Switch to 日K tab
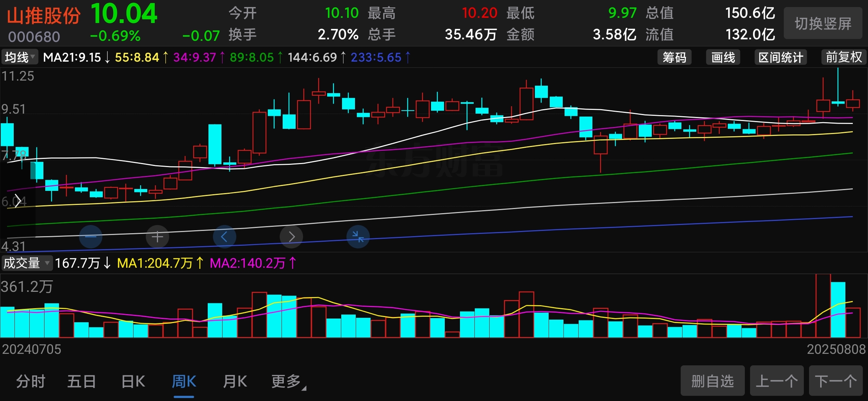The image size is (868, 401). 133,381
